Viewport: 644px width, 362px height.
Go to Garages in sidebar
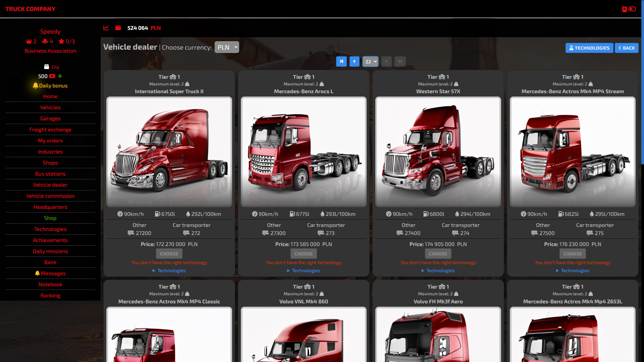(x=50, y=119)
